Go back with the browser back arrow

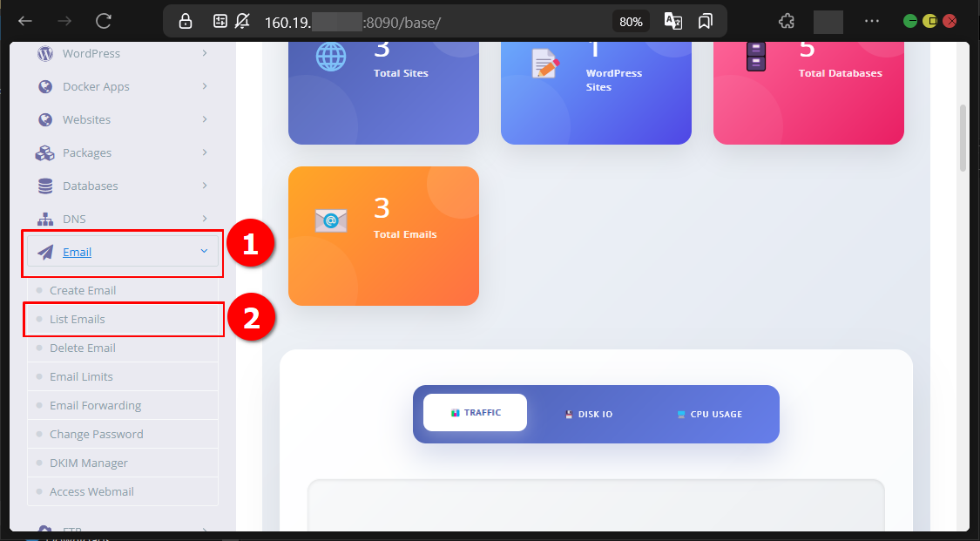[x=25, y=21]
